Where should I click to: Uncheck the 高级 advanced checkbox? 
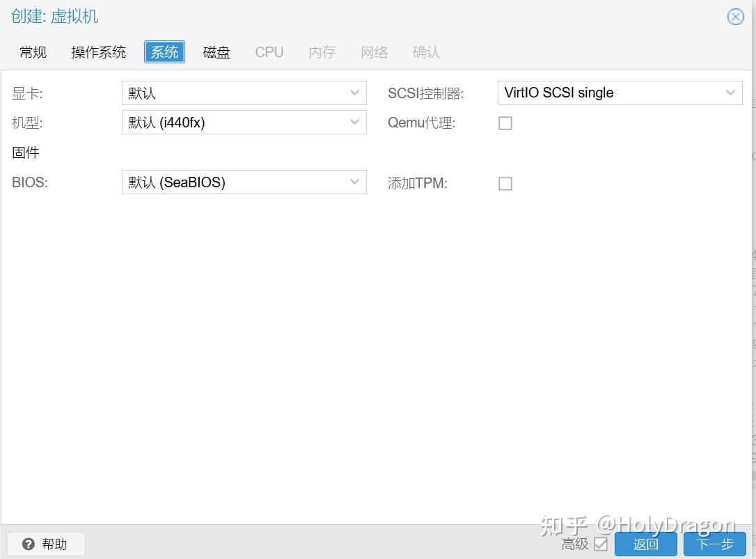tap(600, 544)
